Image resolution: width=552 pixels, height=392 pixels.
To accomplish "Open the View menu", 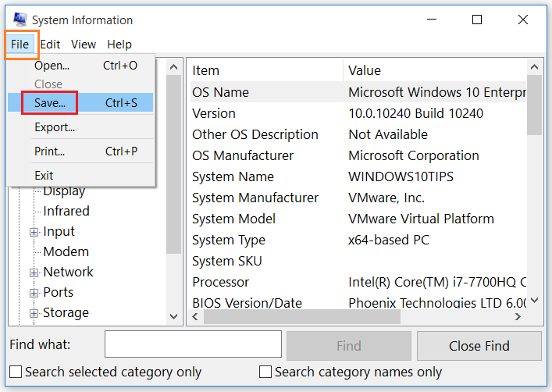I will click(84, 45).
